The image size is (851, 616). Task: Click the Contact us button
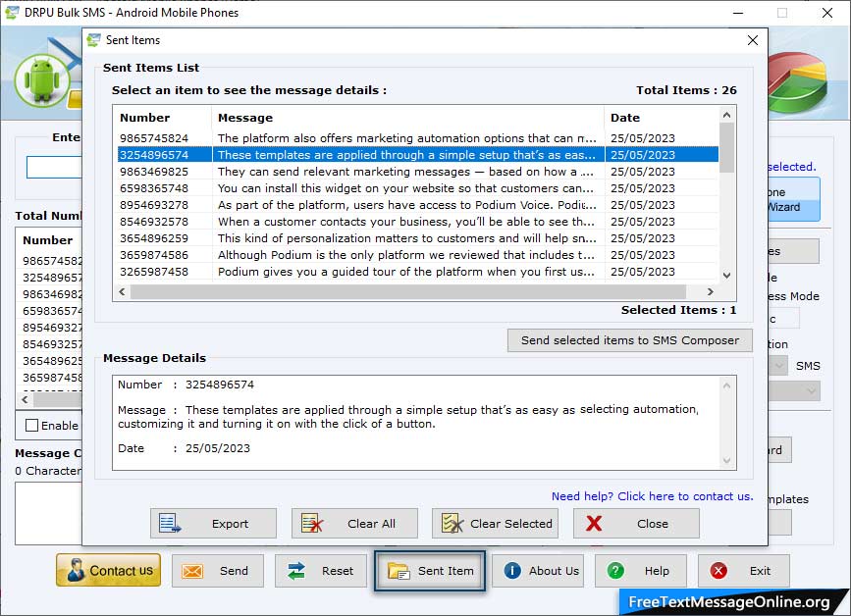tap(109, 571)
